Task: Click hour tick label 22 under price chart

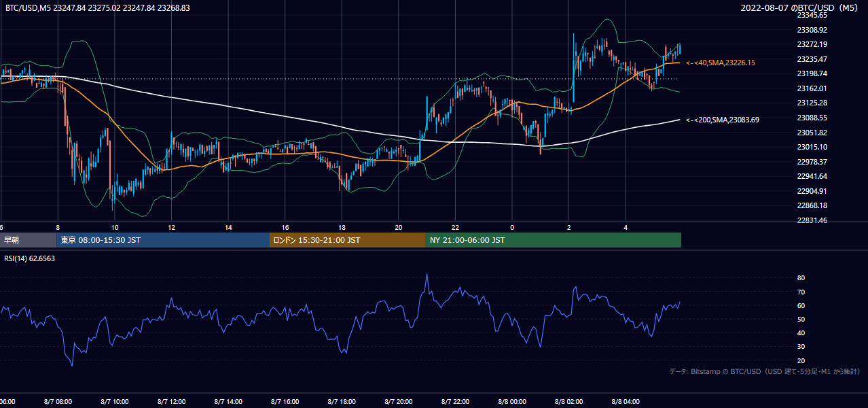Action: (456, 227)
